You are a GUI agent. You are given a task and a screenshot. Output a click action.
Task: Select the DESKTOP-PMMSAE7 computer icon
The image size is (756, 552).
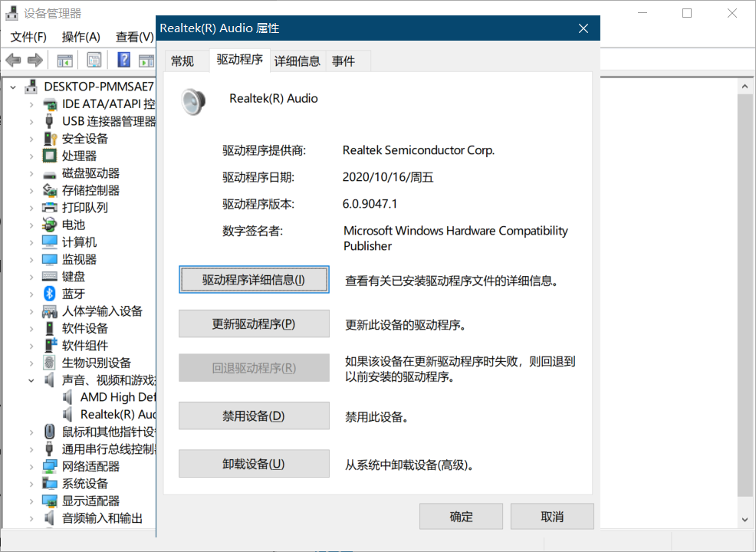coord(31,87)
